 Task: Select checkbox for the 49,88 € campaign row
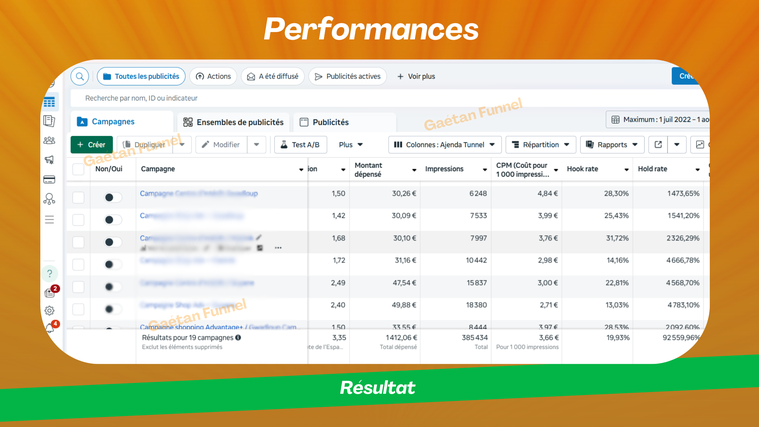78,309
